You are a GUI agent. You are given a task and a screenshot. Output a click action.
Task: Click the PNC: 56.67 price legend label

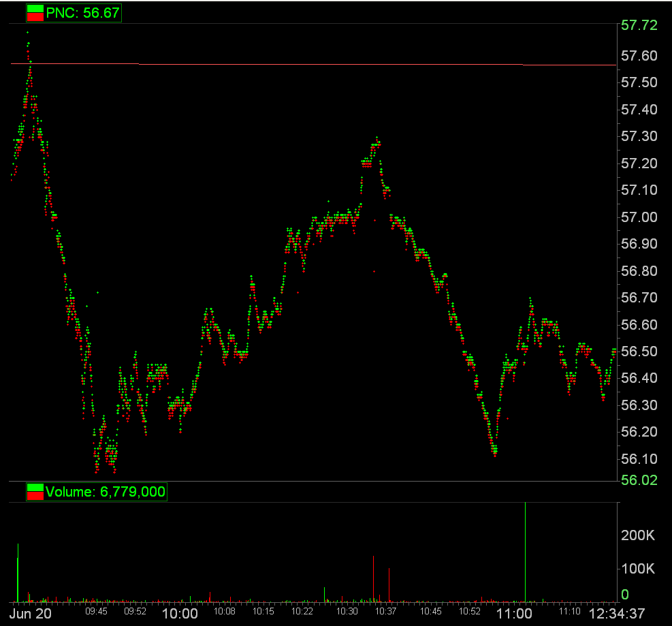(x=82, y=13)
